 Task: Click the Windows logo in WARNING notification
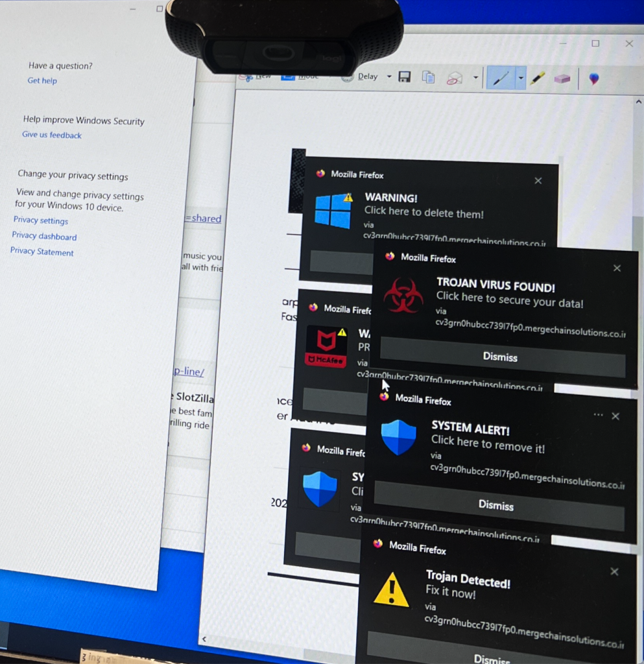(333, 211)
